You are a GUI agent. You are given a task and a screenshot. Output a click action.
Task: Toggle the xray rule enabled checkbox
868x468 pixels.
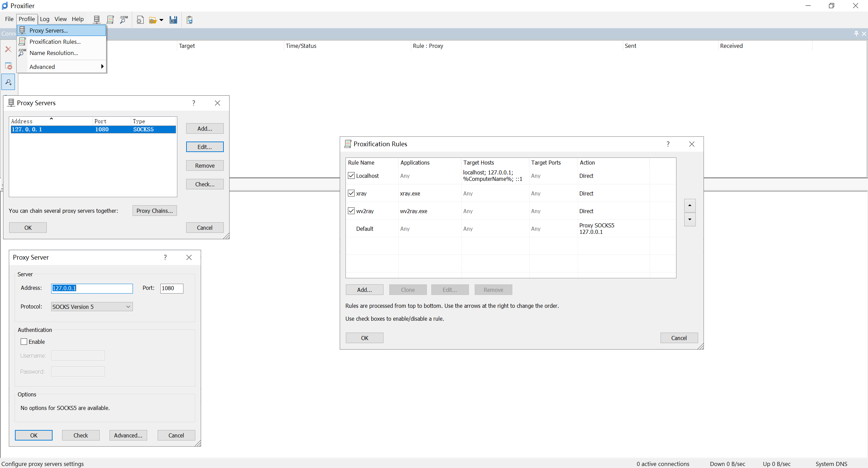point(351,193)
